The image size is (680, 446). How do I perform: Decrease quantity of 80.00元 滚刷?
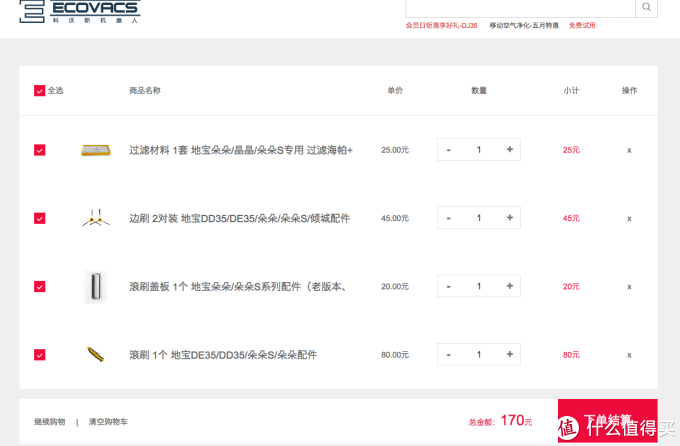(x=449, y=354)
